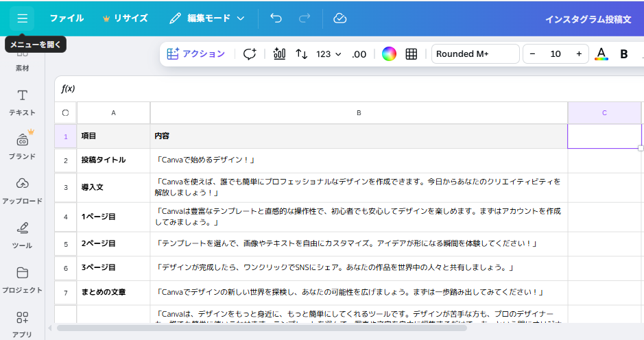The image size is (644, 340).
Task: Select all cells with corner circle
Action: click(66, 113)
